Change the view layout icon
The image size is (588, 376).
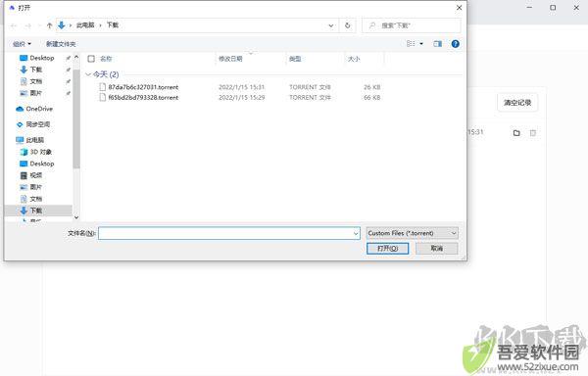(411, 44)
